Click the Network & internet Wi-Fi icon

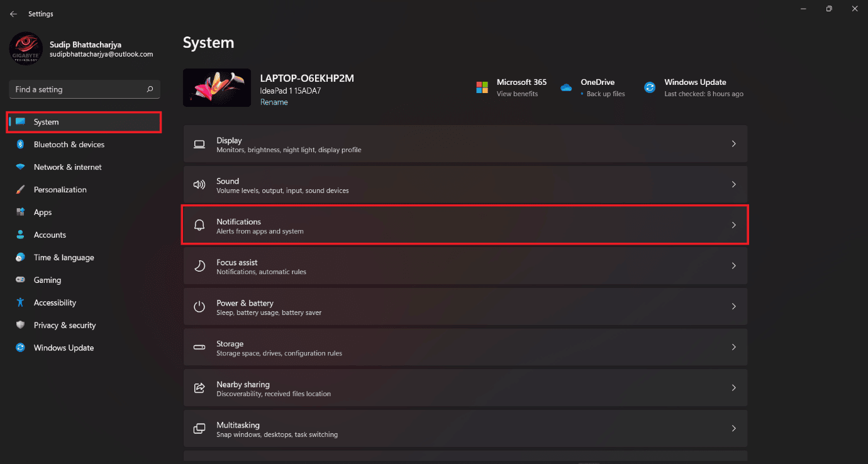tap(20, 167)
